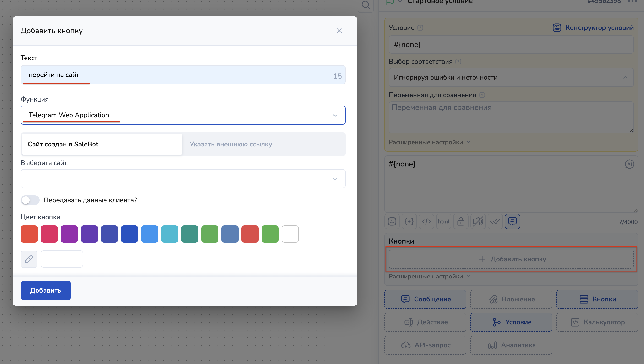Pick the purple button color swatch
This screenshot has width=644, height=364.
pos(69,234)
